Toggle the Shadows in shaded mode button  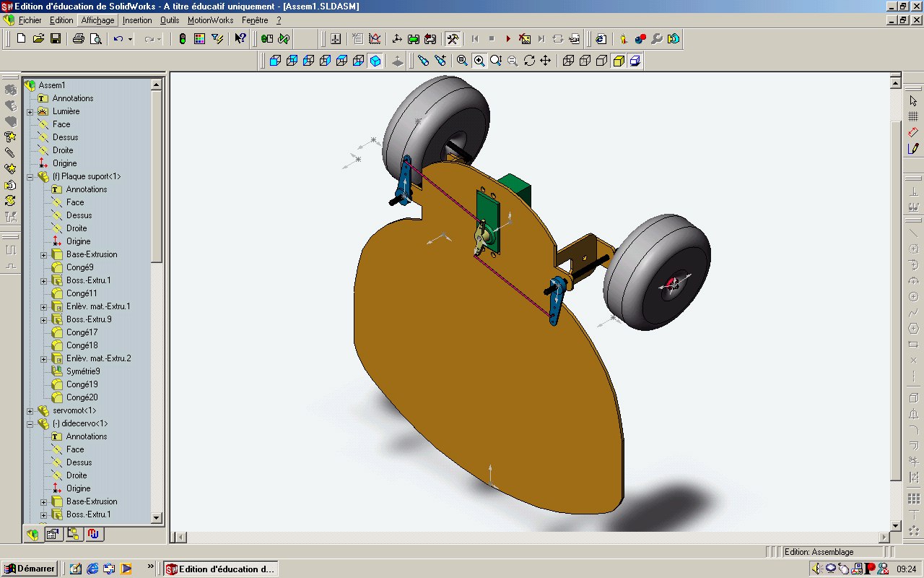(635, 61)
